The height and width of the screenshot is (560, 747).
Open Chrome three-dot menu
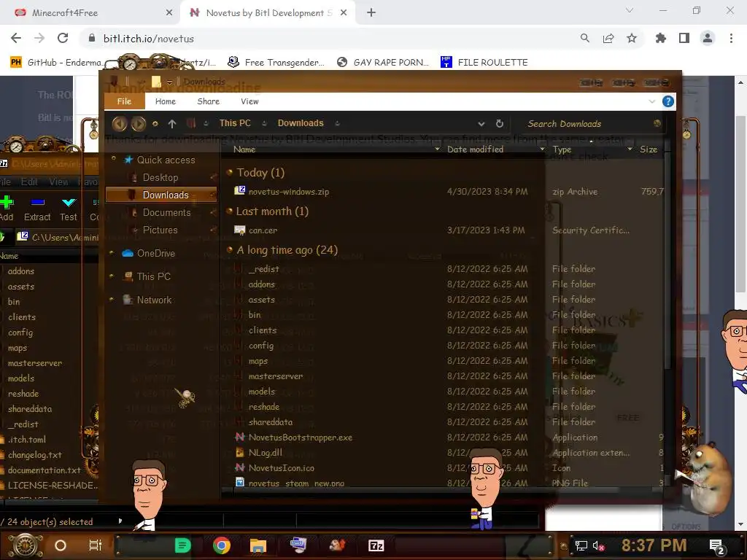coord(731,38)
